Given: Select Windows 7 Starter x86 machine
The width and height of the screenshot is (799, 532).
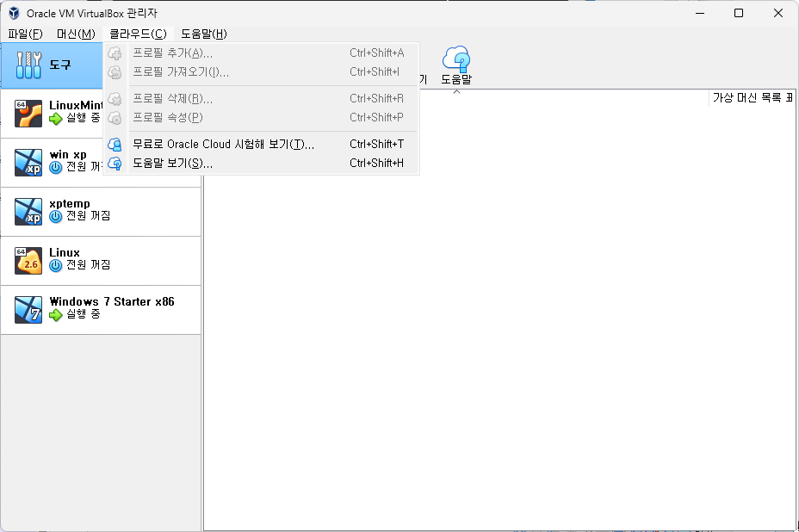Looking at the screenshot, I should tap(101, 310).
